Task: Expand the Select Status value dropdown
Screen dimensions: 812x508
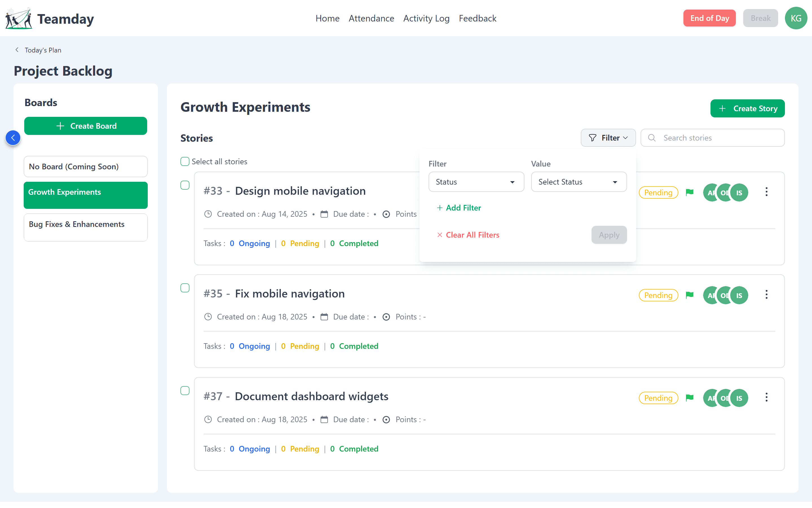Action: click(x=579, y=182)
